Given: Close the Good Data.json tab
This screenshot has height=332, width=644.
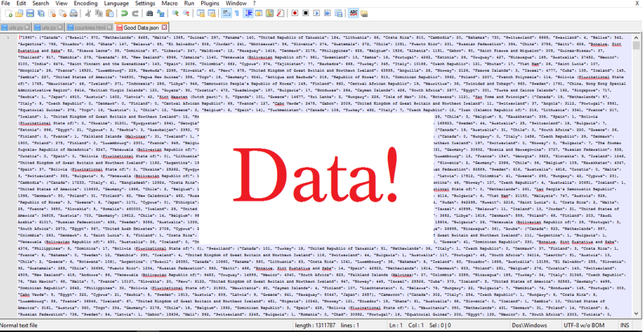Looking at the screenshot, I should pos(163,27).
